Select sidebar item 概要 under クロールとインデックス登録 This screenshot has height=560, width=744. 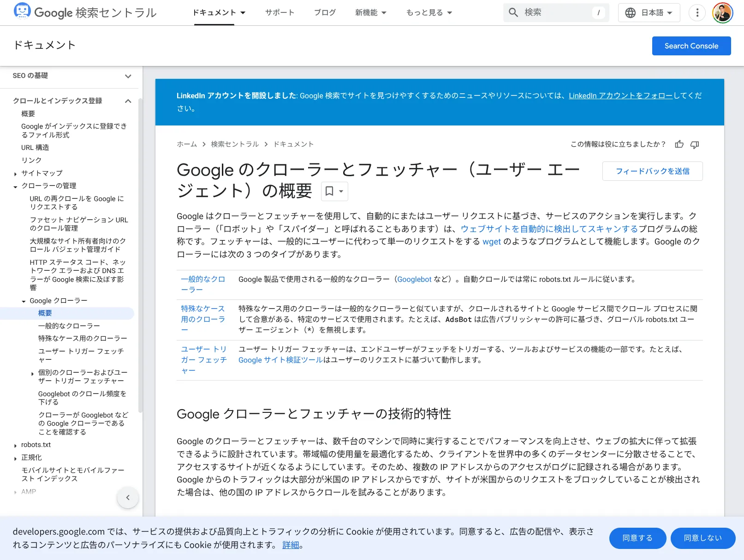click(x=28, y=114)
